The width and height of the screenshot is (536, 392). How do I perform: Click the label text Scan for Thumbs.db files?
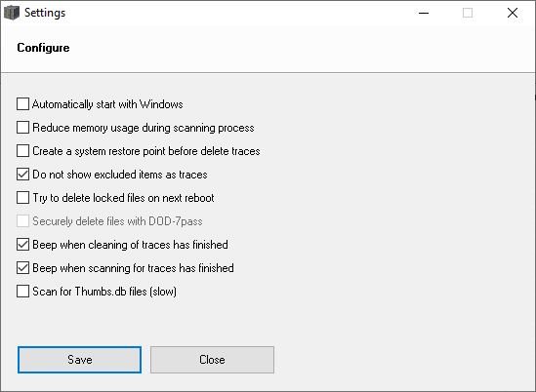point(104,292)
